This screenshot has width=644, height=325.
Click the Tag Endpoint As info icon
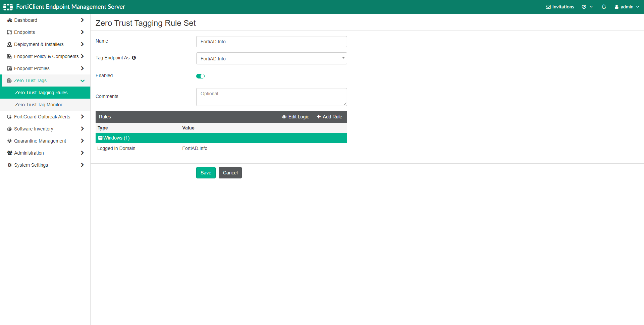point(134,58)
